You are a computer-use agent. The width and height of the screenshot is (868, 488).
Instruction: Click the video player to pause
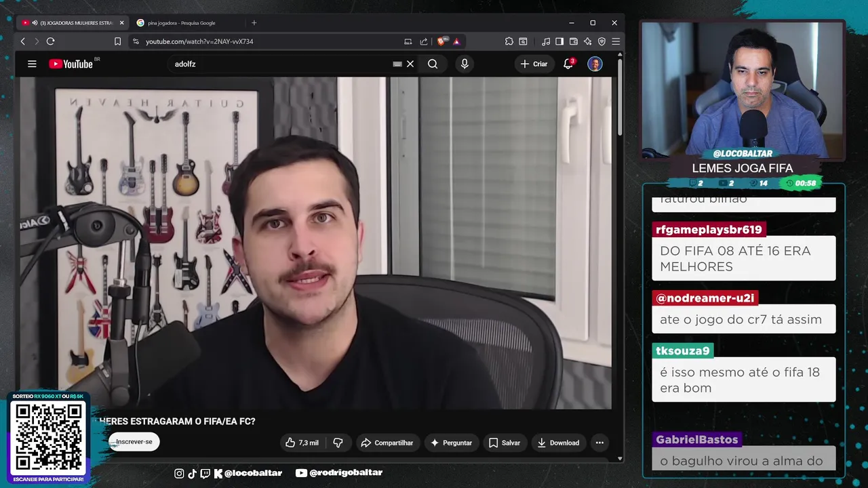point(315,243)
